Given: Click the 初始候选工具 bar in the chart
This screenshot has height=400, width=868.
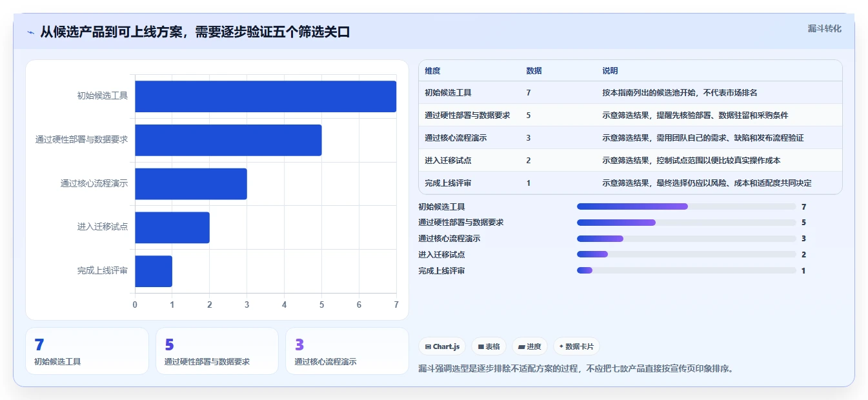Looking at the screenshot, I should pyautogui.click(x=266, y=96).
